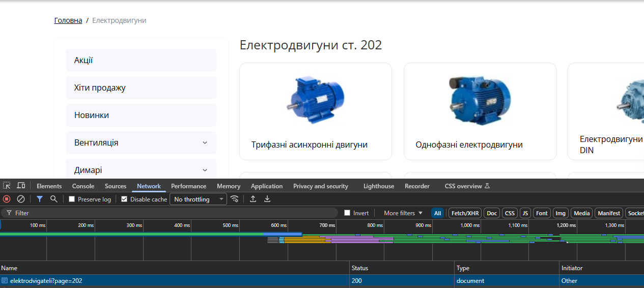
Task: Open the Акції sidebar category
Action: point(141,60)
